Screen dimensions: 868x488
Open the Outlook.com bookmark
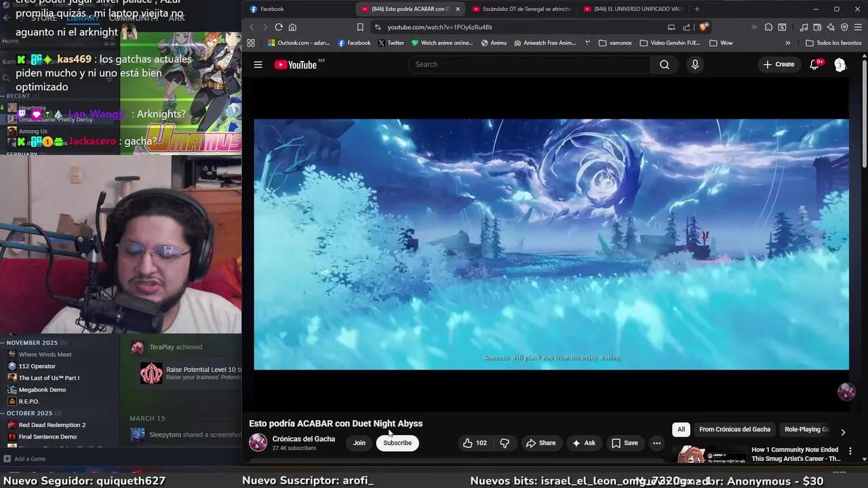[298, 43]
